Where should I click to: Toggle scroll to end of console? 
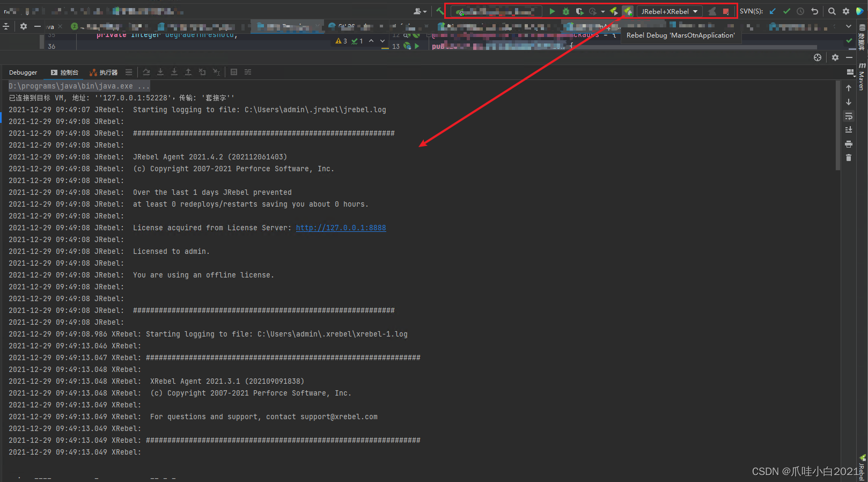(849, 130)
